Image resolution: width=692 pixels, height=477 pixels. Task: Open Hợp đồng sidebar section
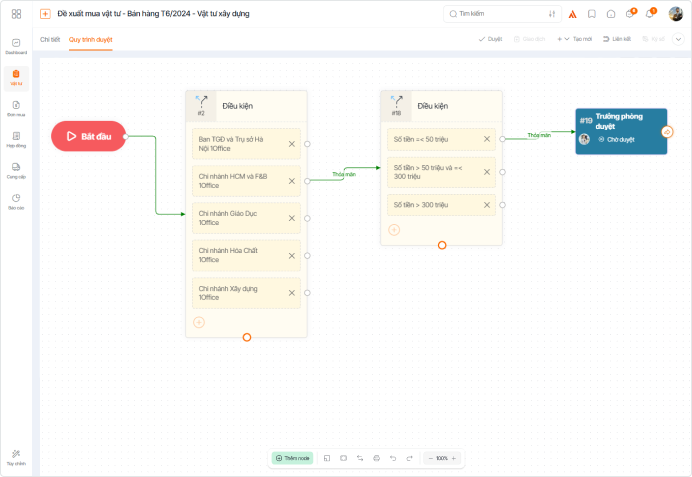(x=16, y=139)
